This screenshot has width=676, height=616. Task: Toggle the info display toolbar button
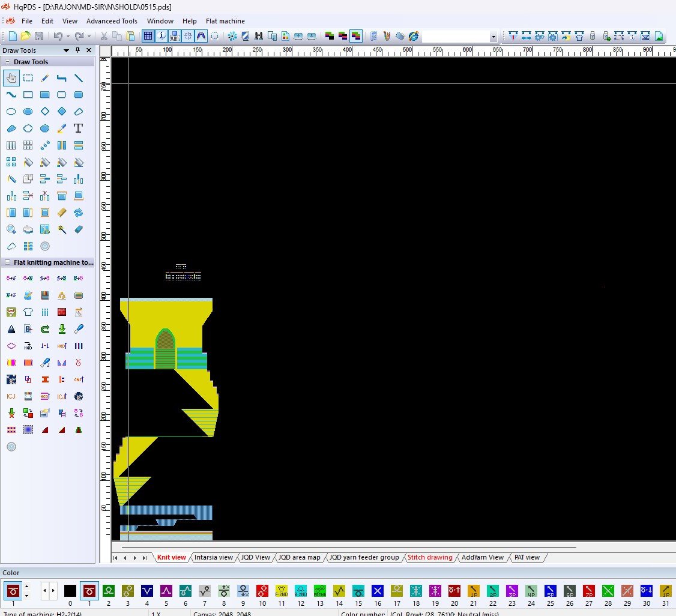click(x=162, y=36)
